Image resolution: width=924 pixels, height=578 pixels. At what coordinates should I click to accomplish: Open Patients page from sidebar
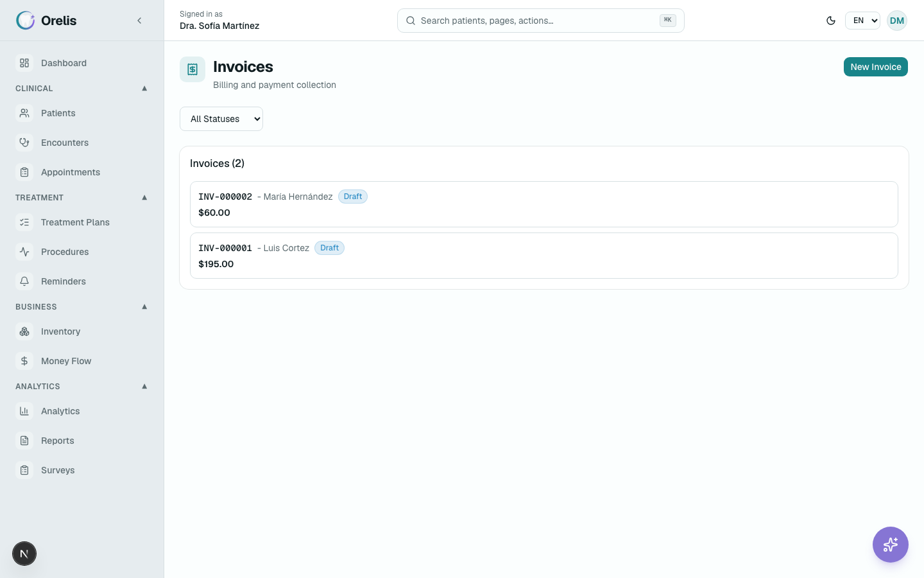click(x=81, y=113)
